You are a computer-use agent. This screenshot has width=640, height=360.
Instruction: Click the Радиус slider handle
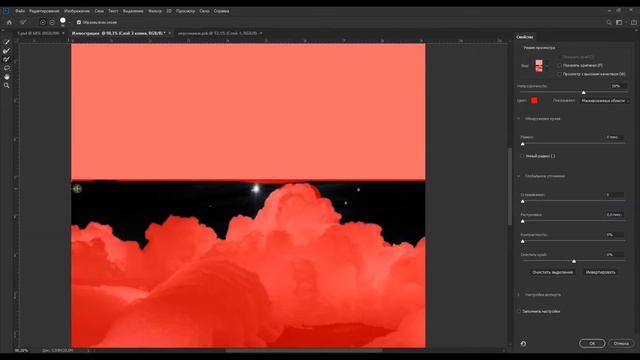coord(523,144)
